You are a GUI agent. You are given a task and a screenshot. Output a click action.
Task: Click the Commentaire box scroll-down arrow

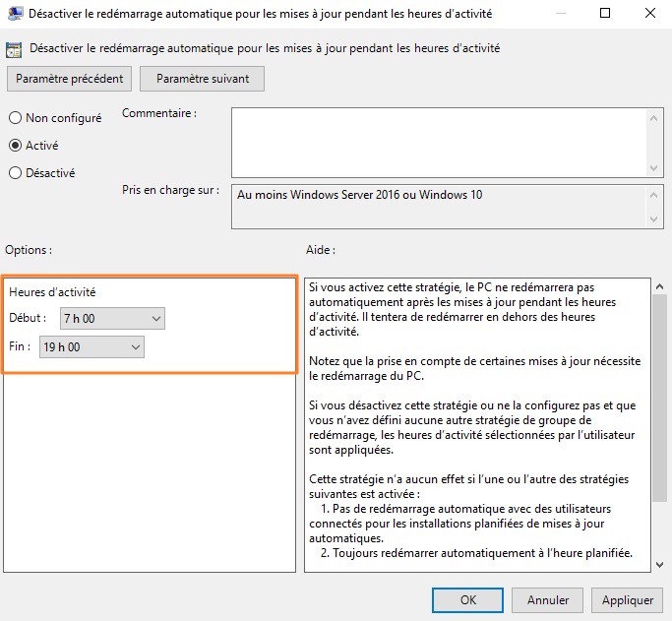653,168
